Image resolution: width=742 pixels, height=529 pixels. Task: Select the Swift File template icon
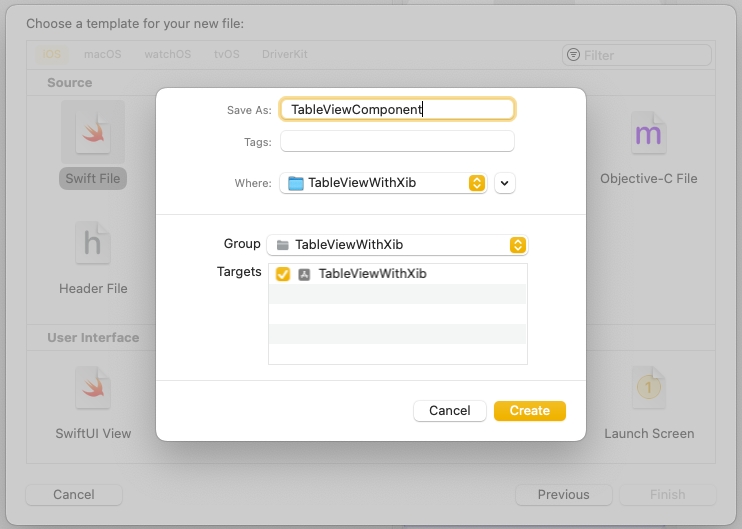(93, 133)
